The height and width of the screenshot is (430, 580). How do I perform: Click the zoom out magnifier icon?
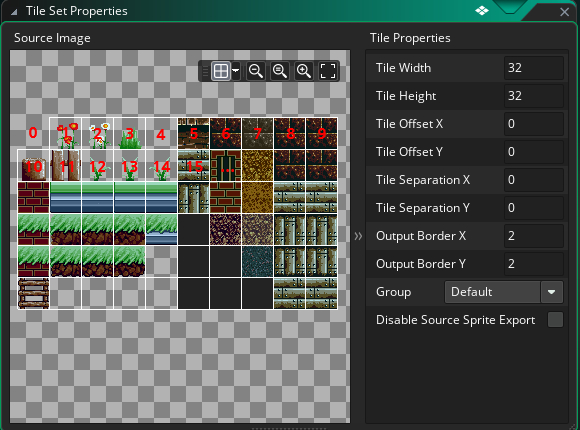[256, 71]
